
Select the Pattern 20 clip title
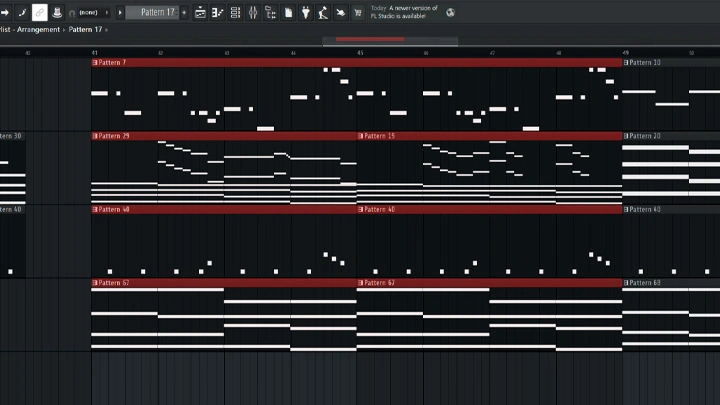(645, 136)
